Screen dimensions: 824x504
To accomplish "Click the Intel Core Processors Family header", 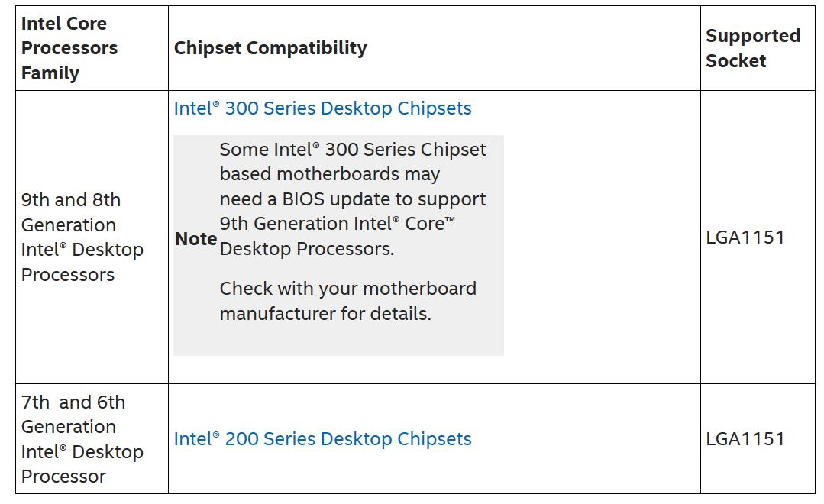I will [x=69, y=48].
